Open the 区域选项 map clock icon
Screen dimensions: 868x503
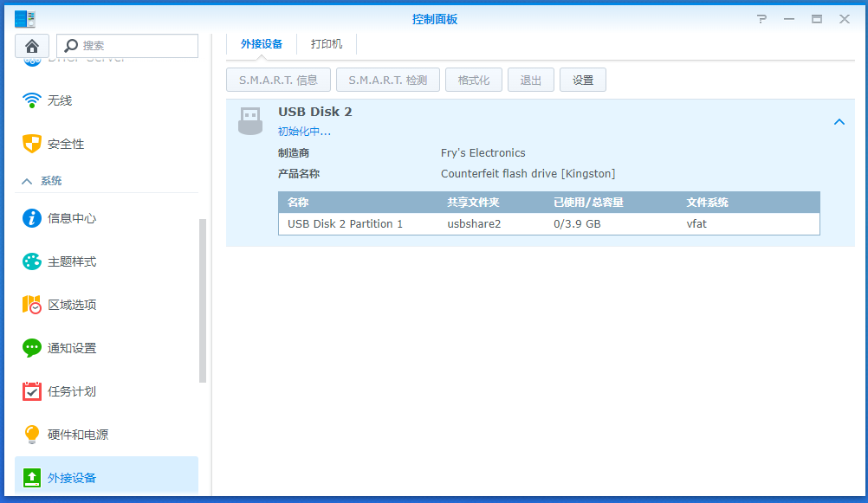click(31, 305)
